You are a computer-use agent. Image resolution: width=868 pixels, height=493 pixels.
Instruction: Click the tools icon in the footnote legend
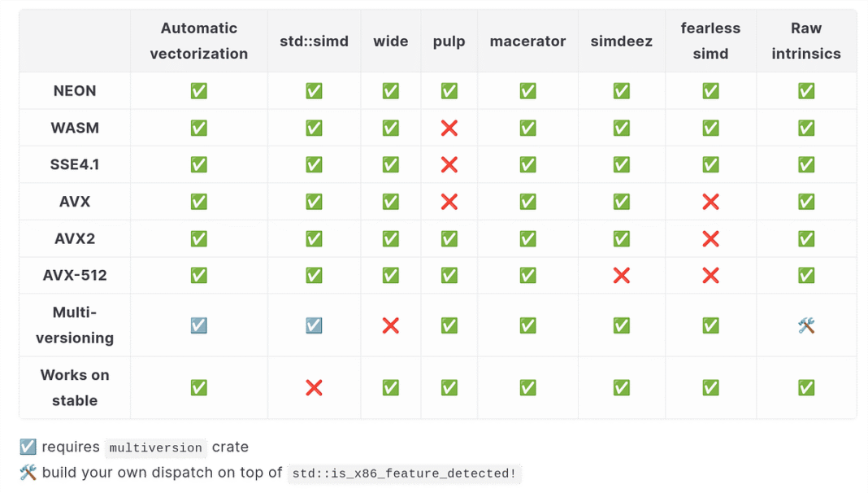(x=28, y=473)
